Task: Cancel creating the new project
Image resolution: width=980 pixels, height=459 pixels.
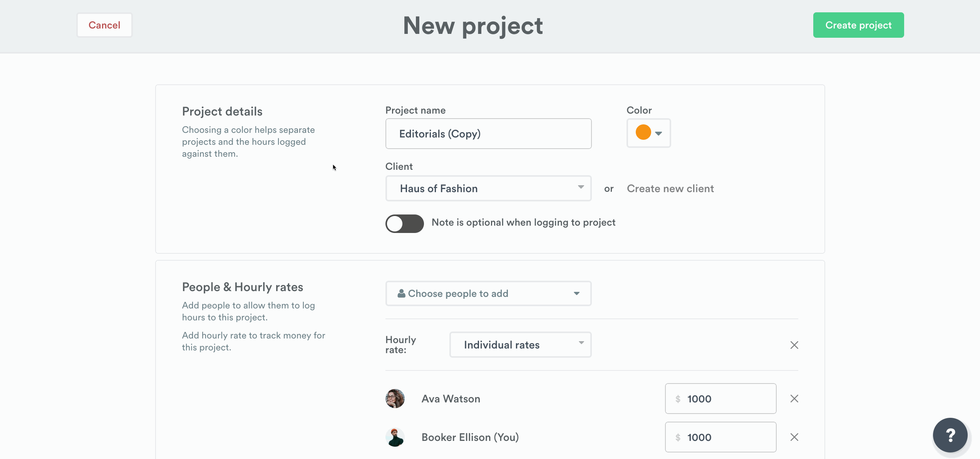Action: pos(104,25)
